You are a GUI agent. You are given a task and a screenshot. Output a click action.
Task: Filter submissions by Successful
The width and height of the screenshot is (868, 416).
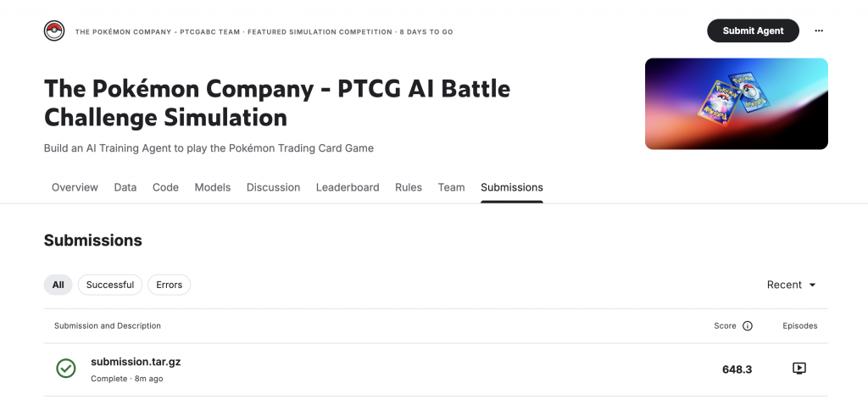[x=110, y=285]
